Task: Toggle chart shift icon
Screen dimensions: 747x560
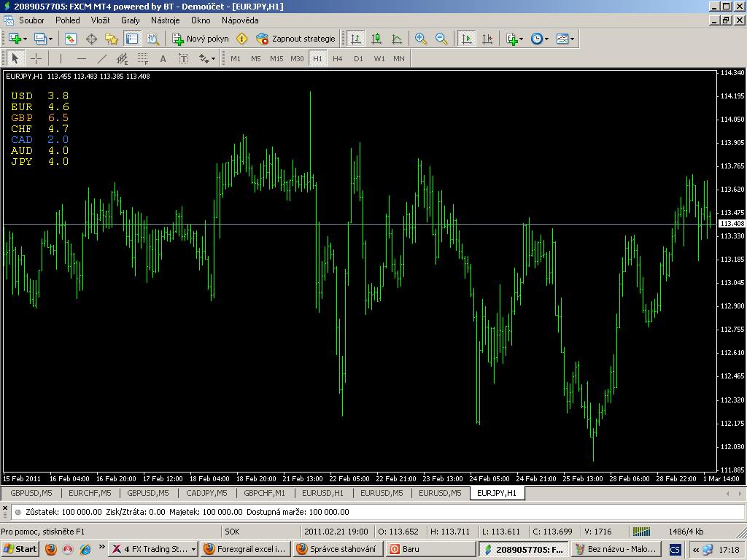Action: click(x=487, y=39)
